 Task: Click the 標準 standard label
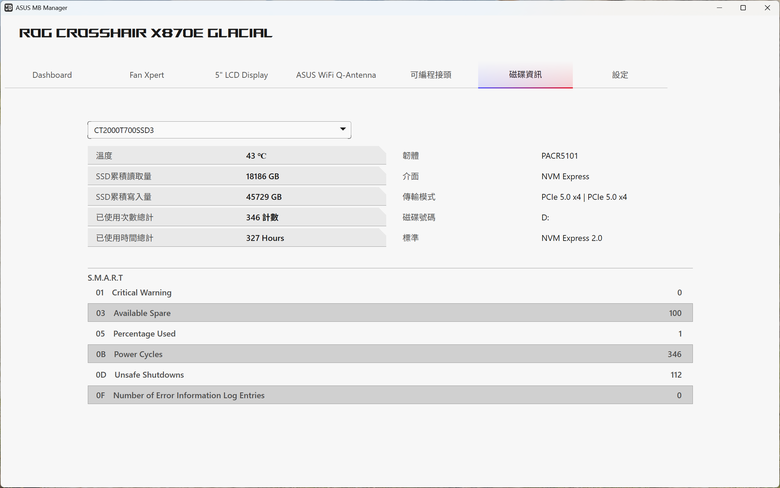[x=410, y=238]
